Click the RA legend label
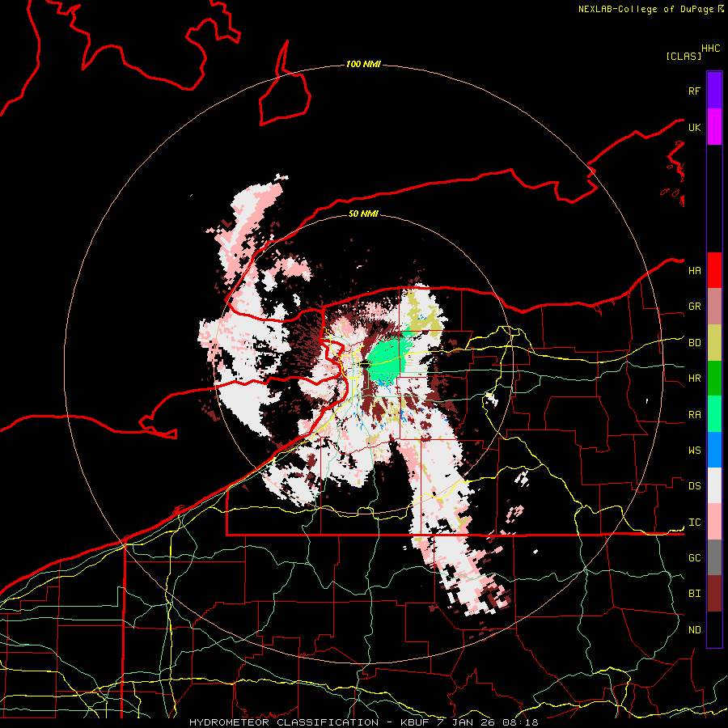The width and height of the screenshot is (728, 728). (x=694, y=415)
